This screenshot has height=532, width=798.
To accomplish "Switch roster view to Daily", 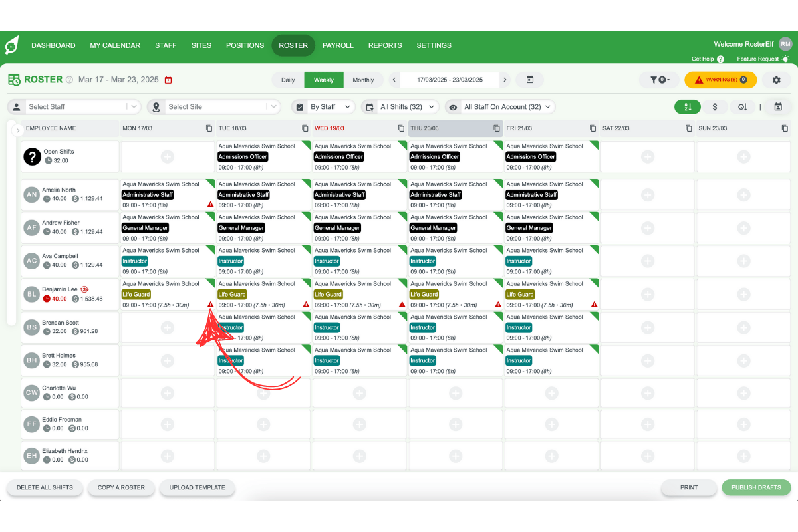I will [x=288, y=80].
